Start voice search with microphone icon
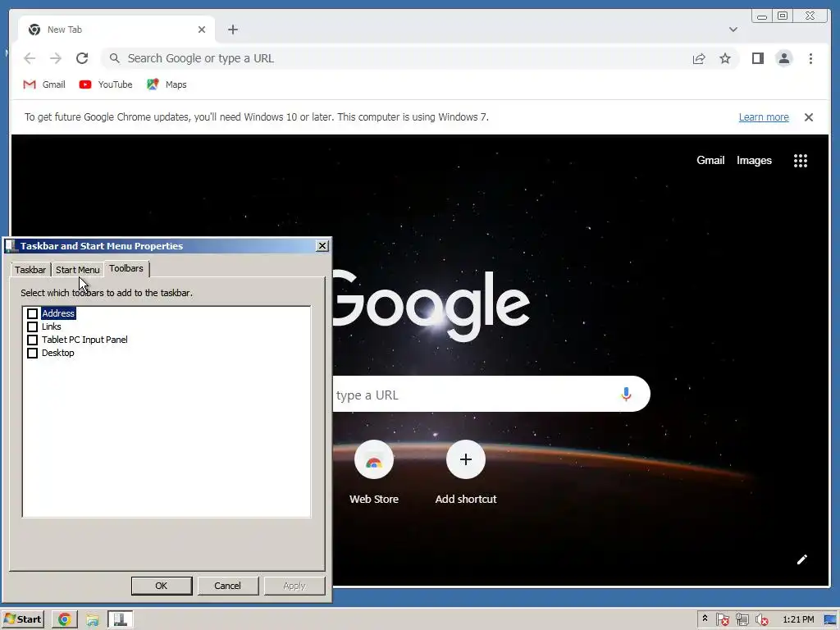This screenshot has height=630, width=840. coord(626,395)
